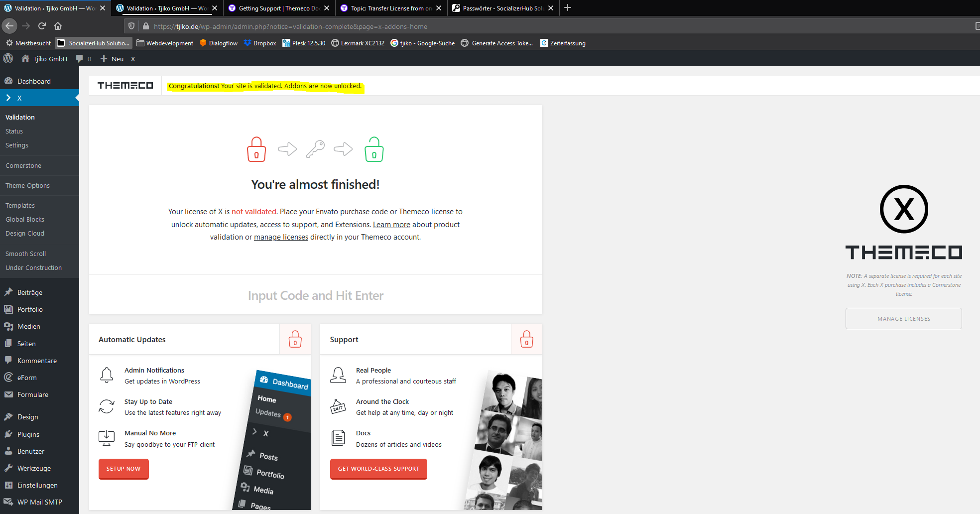Open Design appearance menu

click(39, 417)
